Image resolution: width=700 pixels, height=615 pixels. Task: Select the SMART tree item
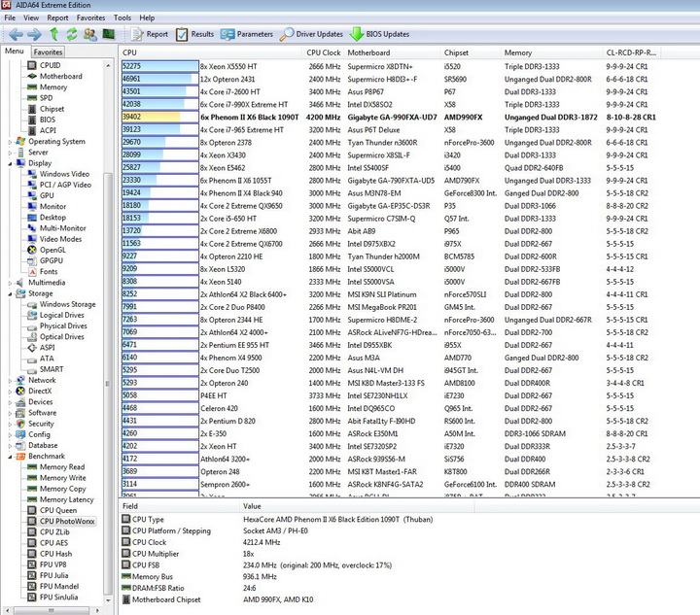52,369
